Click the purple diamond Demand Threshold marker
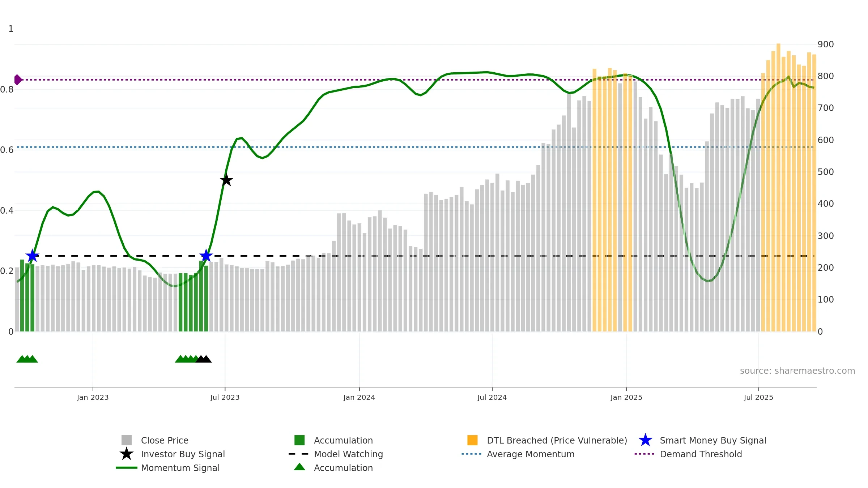Viewport: 868px width, 488px height. click(x=18, y=80)
